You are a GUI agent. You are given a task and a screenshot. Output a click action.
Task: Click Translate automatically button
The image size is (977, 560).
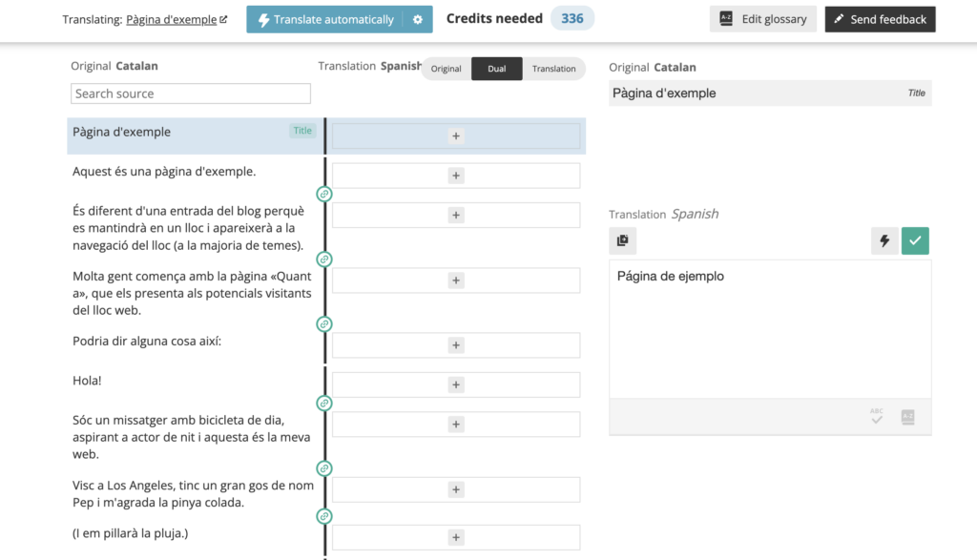click(325, 19)
